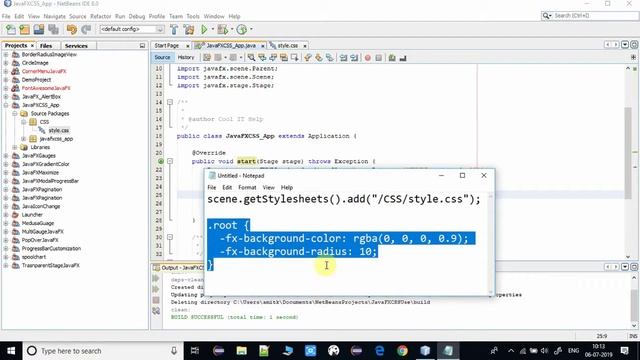The width and height of the screenshot is (640, 360).
Task: Click the Save All toolbar icon
Action: click(53, 29)
